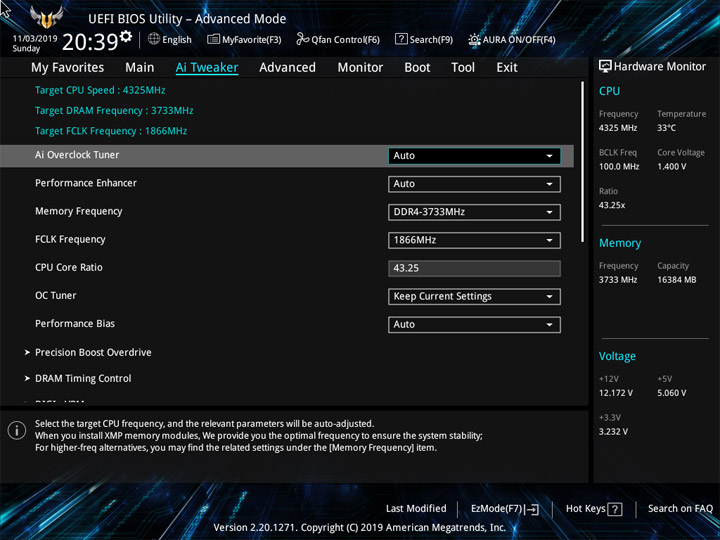
Task: Click the Ai Overclock Tuner label
Action: [77, 155]
